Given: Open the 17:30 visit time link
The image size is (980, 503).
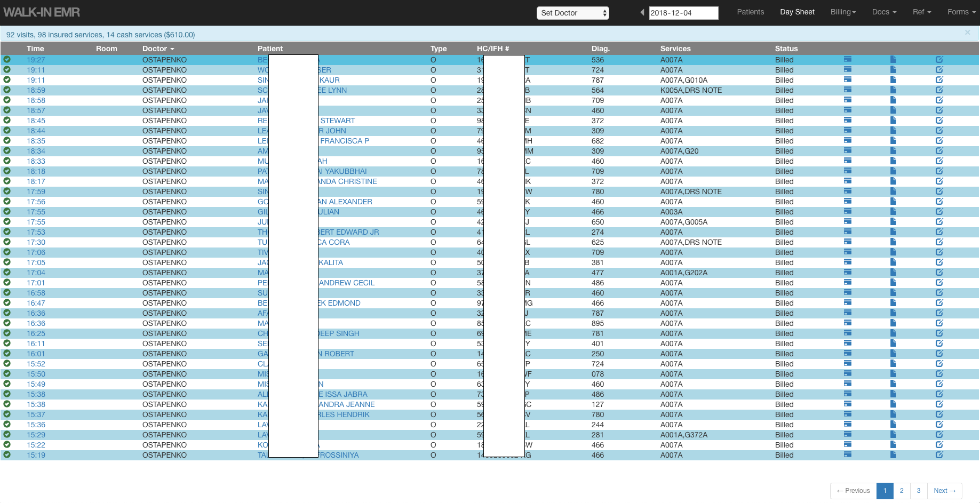Looking at the screenshot, I should click(36, 242).
